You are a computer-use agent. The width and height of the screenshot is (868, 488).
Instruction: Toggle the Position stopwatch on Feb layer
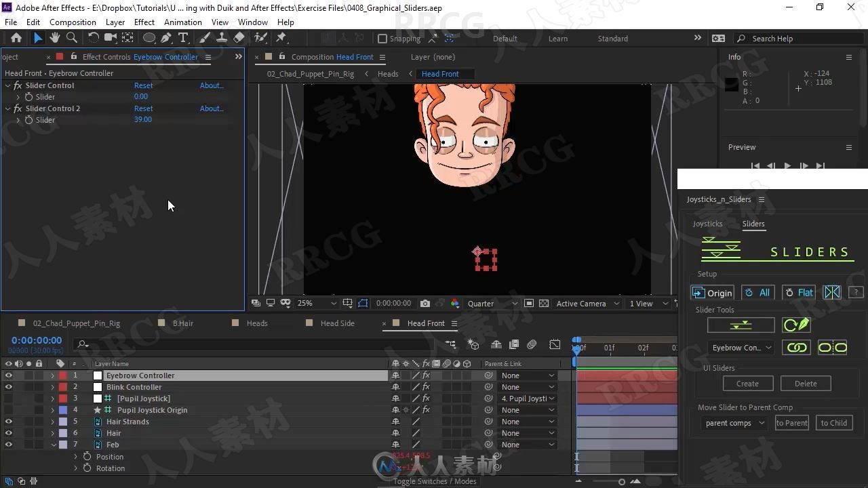pos(87,457)
